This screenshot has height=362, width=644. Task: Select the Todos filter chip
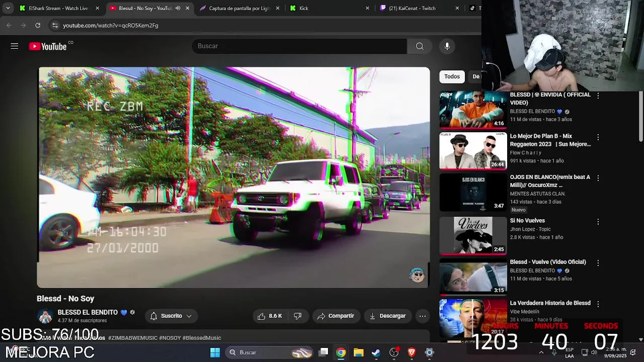click(x=452, y=76)
